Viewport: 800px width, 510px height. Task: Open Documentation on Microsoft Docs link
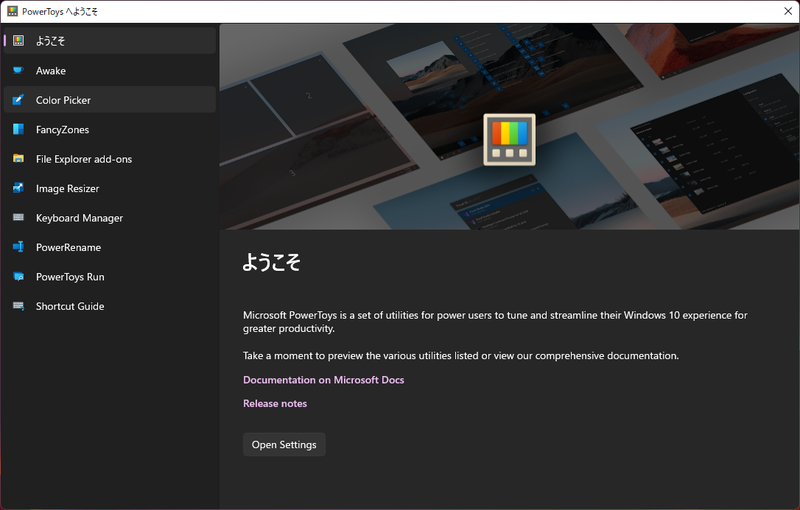323,380
